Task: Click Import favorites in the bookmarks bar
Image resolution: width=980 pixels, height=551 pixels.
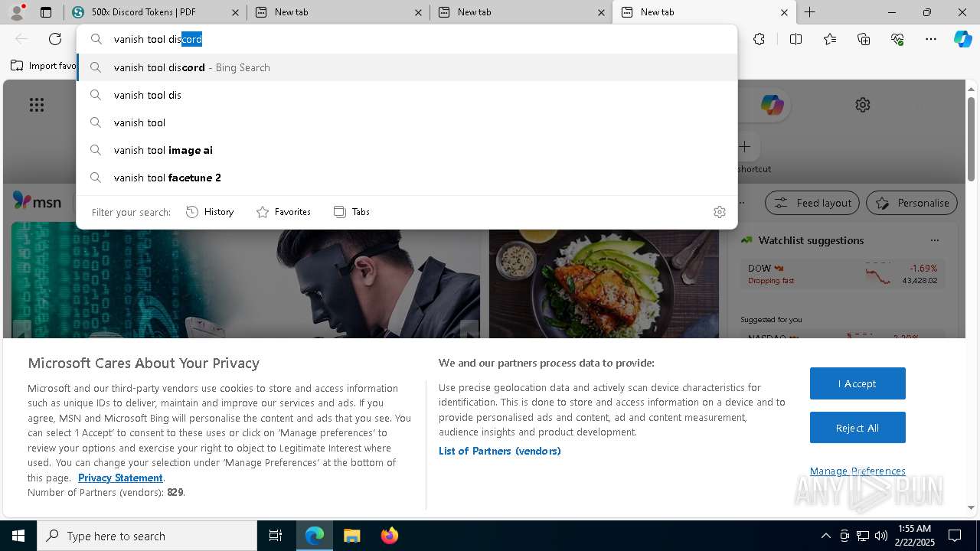Action: (43, 66)
